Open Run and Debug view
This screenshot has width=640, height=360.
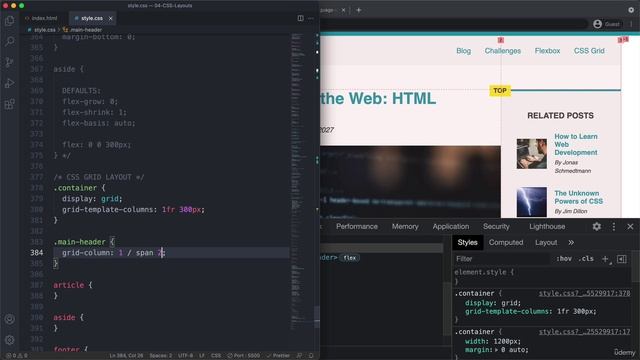10,83
